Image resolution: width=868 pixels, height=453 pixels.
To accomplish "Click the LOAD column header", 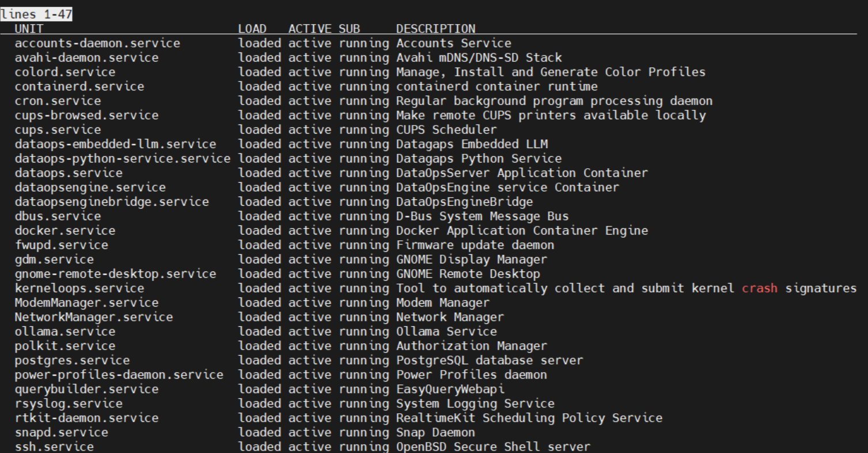I will pyautogui.click(x=252, y=29).
